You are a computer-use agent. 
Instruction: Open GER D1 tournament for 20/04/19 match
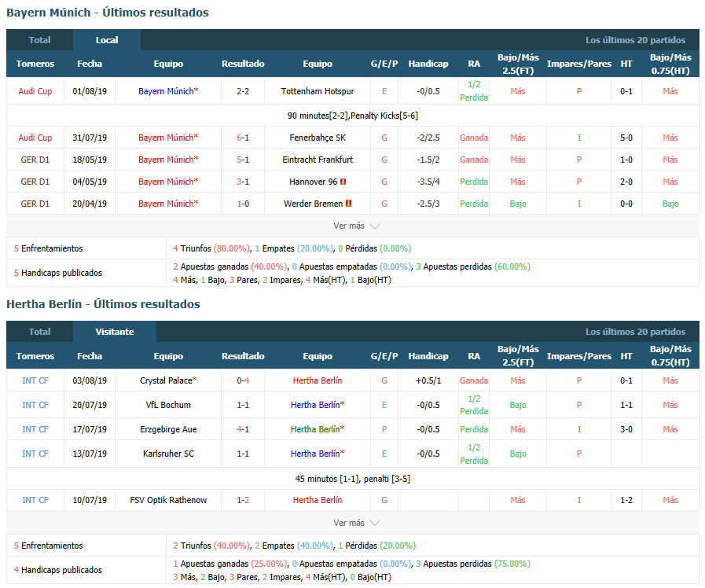tap(35, 204)
